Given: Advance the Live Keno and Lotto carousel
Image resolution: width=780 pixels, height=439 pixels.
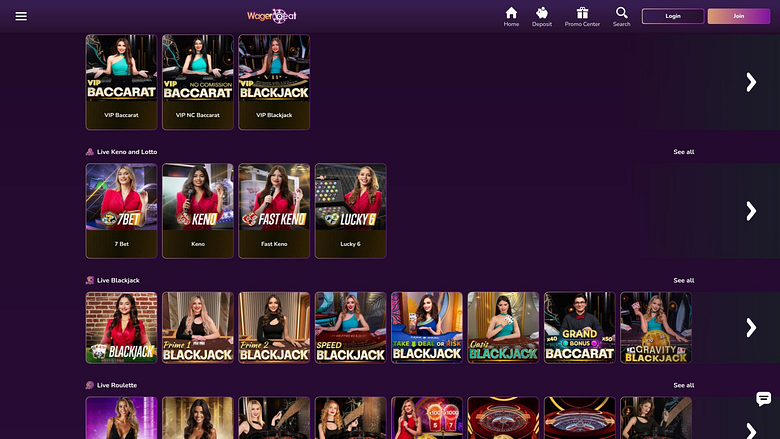Looking at the screenshot, I should [751, 211].
